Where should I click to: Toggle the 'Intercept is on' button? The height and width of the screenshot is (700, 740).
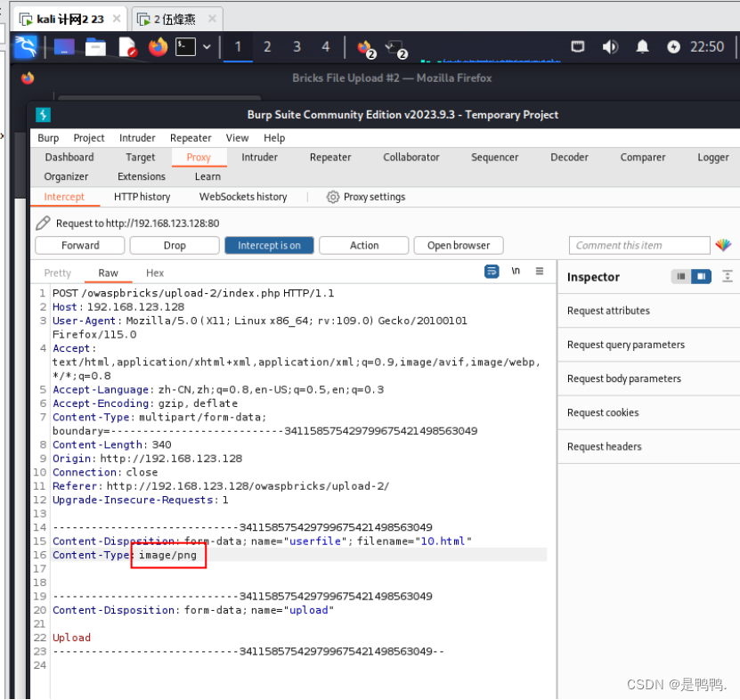269,246
